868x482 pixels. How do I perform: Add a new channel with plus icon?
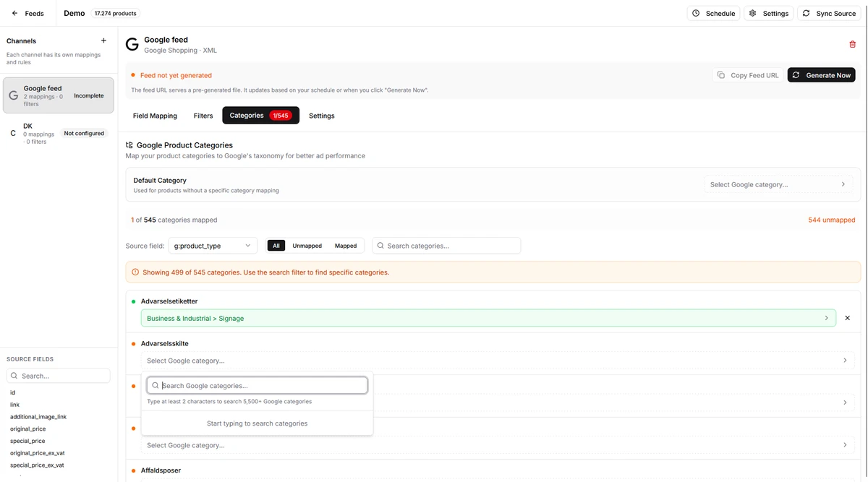click(x=103, y=41)
